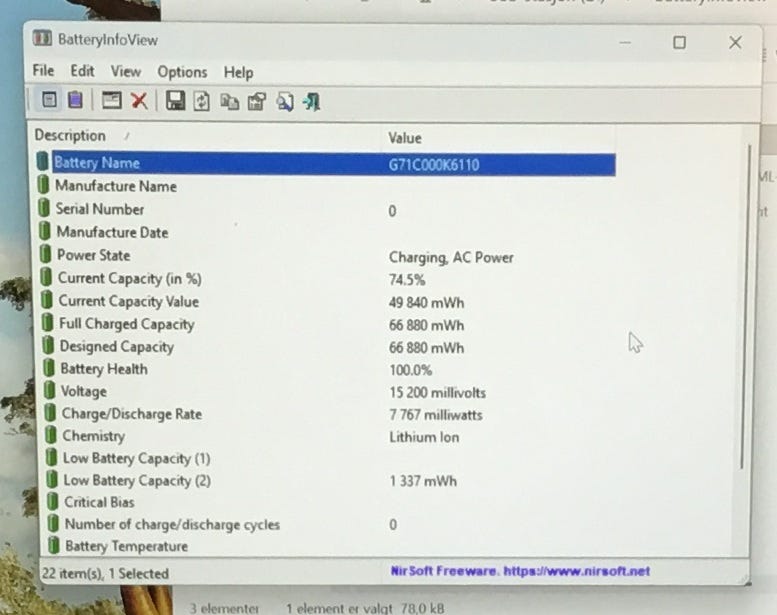Open the View menu
The width and height of the screenshot is (777, 615).
pos(125,72)
